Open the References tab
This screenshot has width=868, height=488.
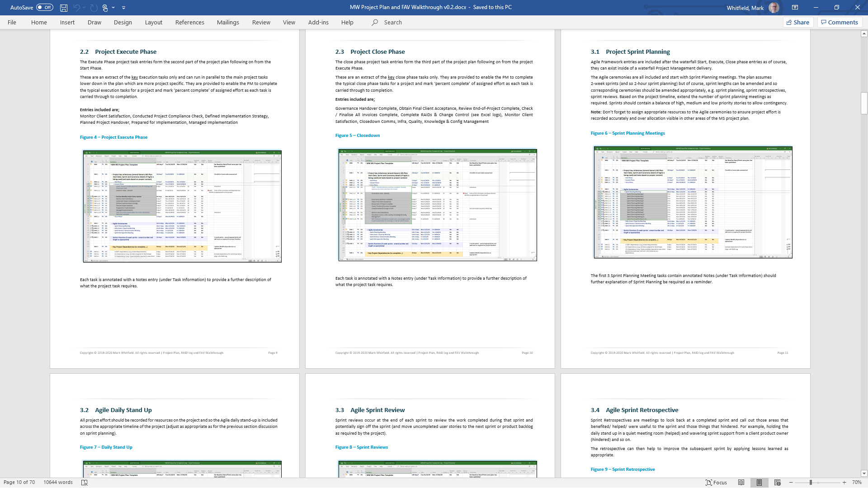pyautogui.click(x=189, y=23)
